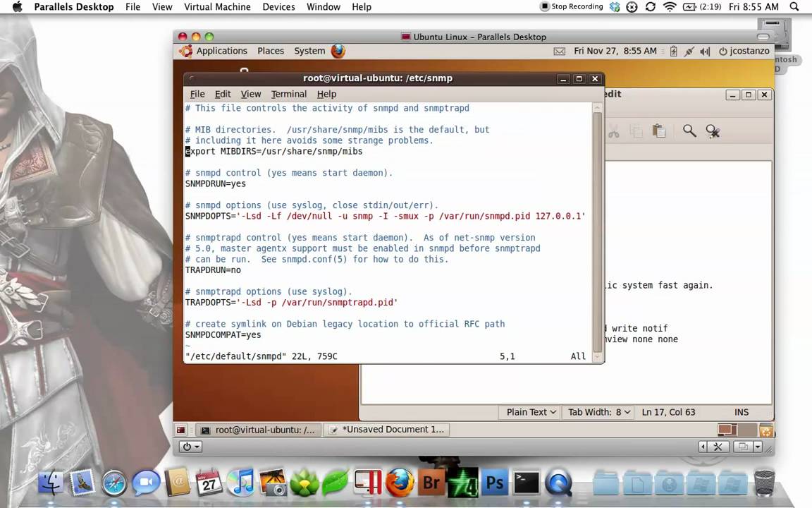
Task: Click the INS insert mode indicator in gedit
Action: tap(741, 412)
